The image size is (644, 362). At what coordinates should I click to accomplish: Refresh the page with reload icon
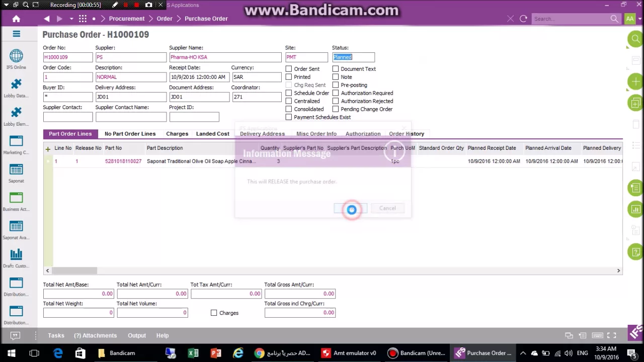click(523, 19)
